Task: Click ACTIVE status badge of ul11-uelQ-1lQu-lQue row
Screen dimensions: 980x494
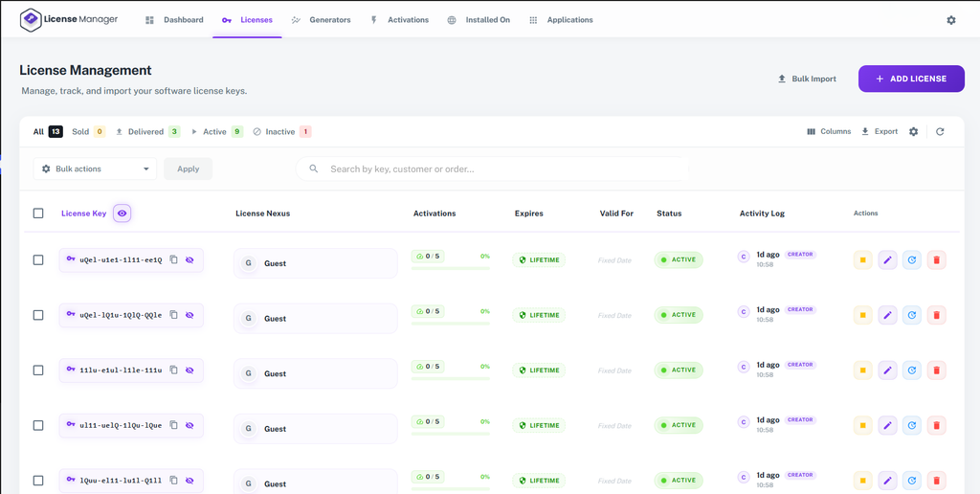Action: point(679,425)
